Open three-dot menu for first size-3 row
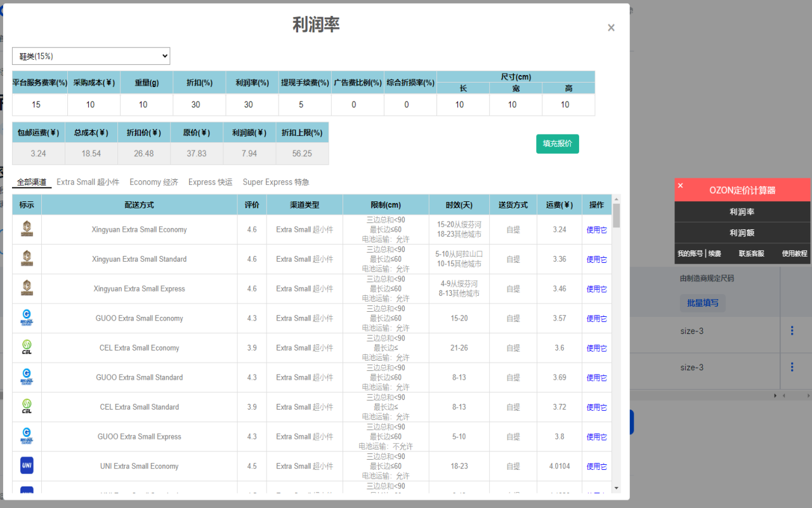Image resolution: width=812 pixels, height=508 pixels. click(792, 331)
